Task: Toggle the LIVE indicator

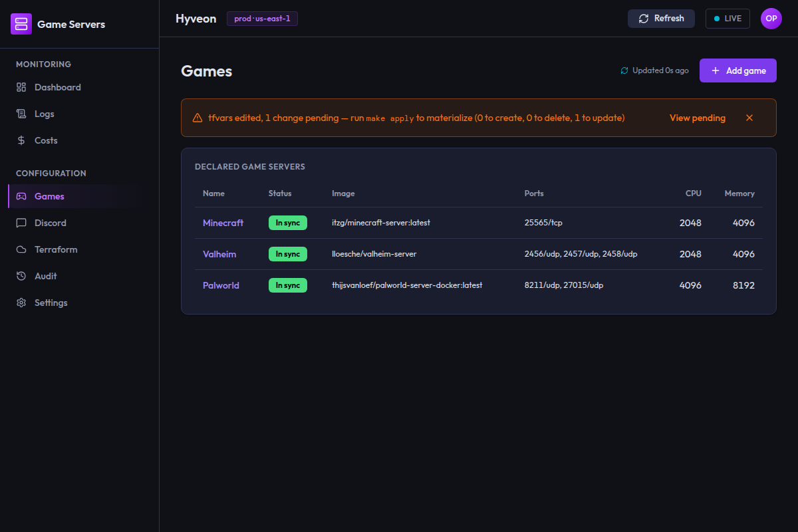Action: [728, 19]
